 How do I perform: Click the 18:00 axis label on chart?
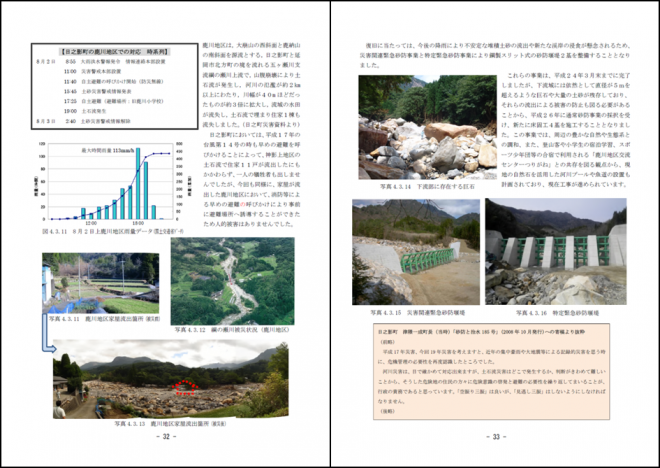pyautogui.click(x=138, y=223)
